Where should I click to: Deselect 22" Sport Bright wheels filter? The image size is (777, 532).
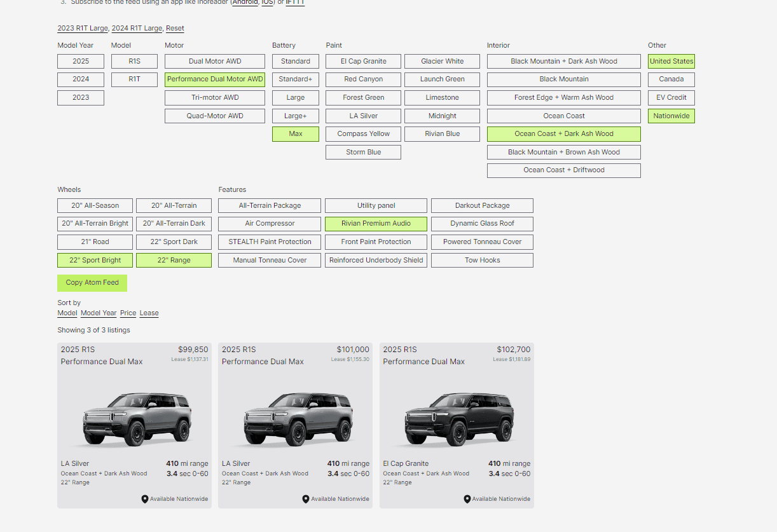[x=95, y=261]
